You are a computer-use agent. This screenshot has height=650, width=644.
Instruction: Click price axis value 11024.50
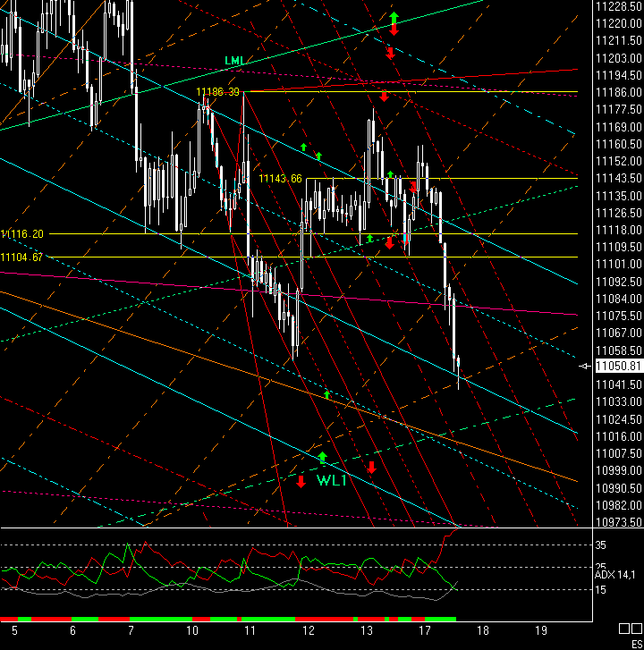coord(618,419)
